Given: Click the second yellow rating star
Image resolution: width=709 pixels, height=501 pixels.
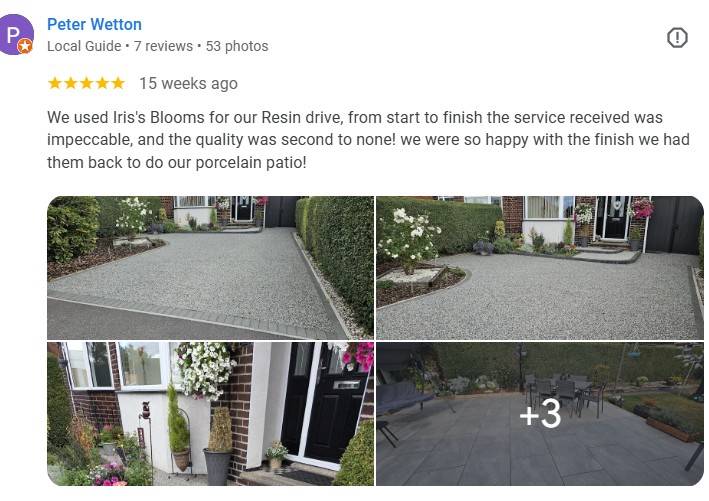Looking at the screenshot, I should click(x=70, y=83).
